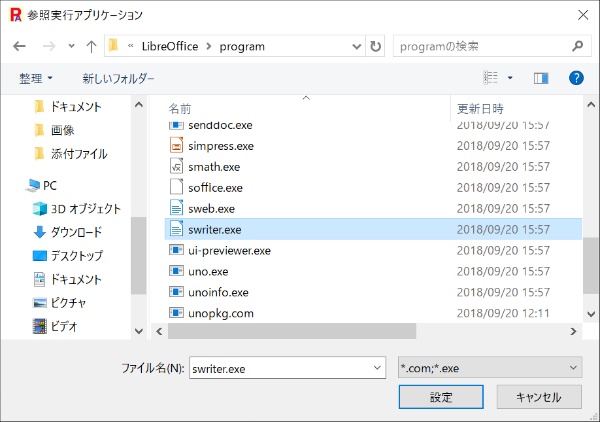The image size is (600, 422).
Task: Select 添付ファイル folder in sidebar
Action: (x=70, y=154)
